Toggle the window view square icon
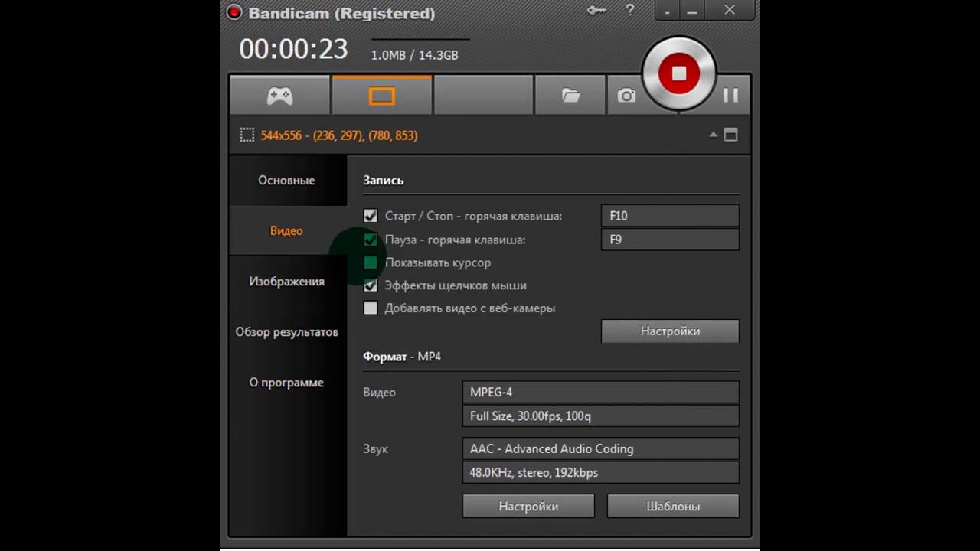 [x=730, y=135]
